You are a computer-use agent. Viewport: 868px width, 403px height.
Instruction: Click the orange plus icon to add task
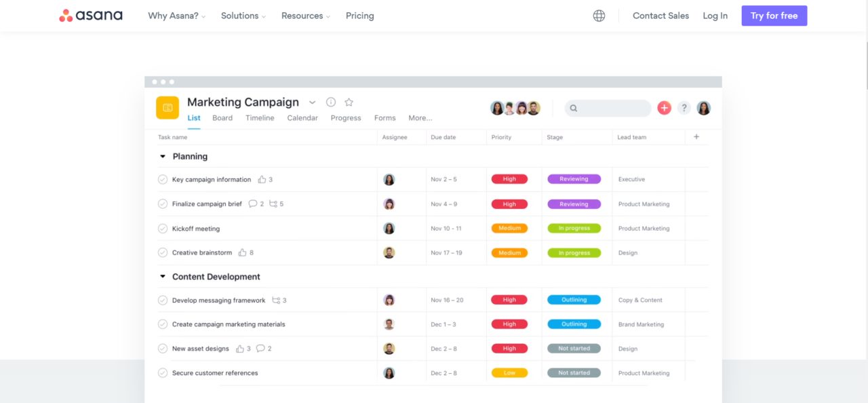click(x=664, y=107)
